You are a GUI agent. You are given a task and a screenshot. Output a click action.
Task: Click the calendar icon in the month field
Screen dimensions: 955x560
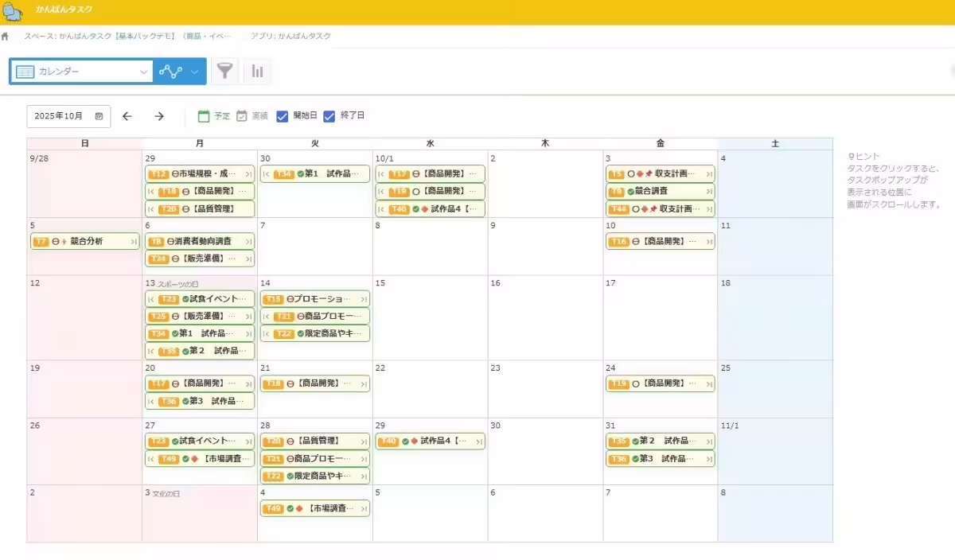coord(99,116)
